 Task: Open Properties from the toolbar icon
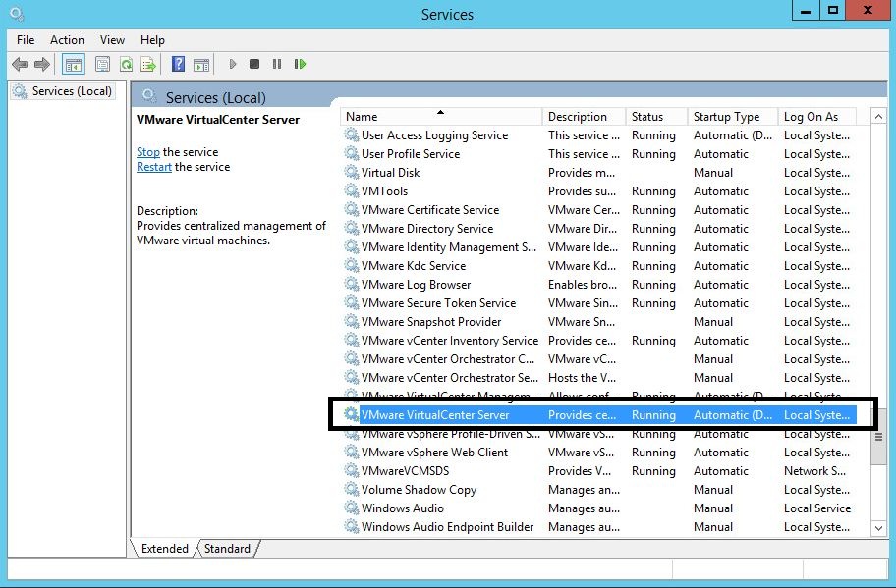tap(102, 65)
